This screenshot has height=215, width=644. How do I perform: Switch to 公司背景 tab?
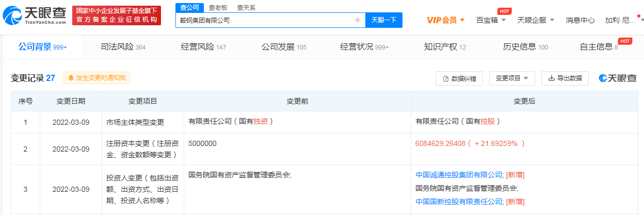[43, 47]
